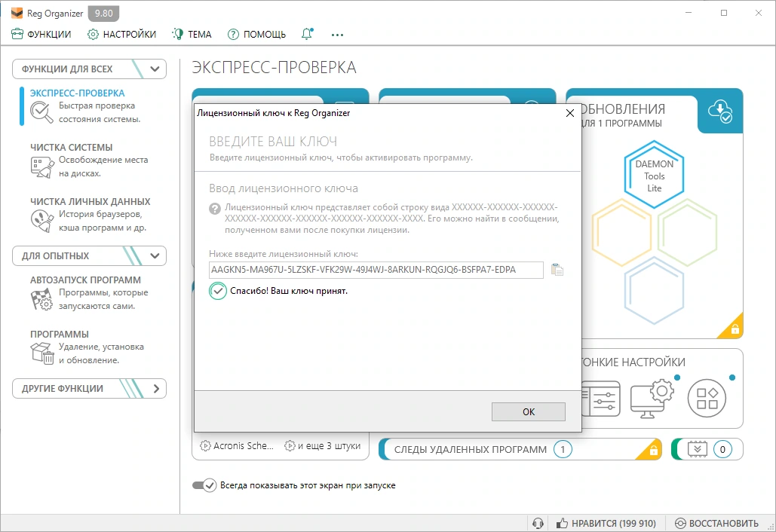This screenshot has height=532, width=776.
Task: Open ЧИСТКА СИСТЕМЫ in the sidebar
Action: pyautogui.click(x=71, y=148)
